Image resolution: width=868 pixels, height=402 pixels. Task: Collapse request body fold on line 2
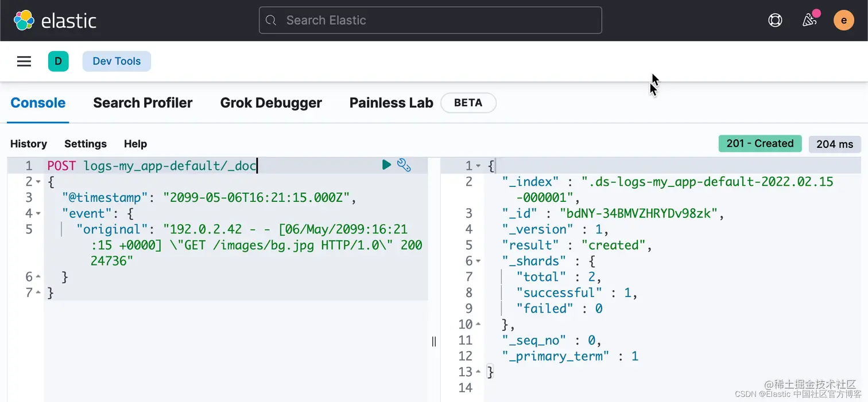click(x=38, y=182)
